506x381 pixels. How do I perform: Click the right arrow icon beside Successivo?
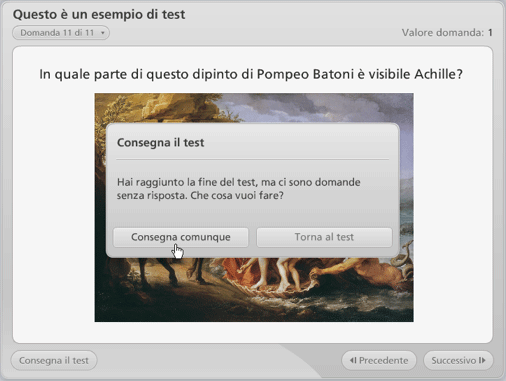pyautogui.click(x=482, y=360)
